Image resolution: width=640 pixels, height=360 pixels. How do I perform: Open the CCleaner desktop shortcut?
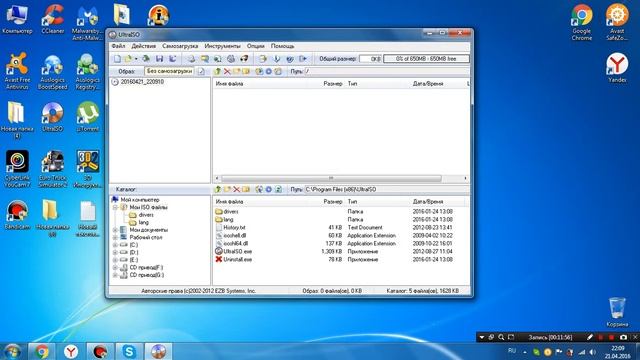(x=53, y=19)
